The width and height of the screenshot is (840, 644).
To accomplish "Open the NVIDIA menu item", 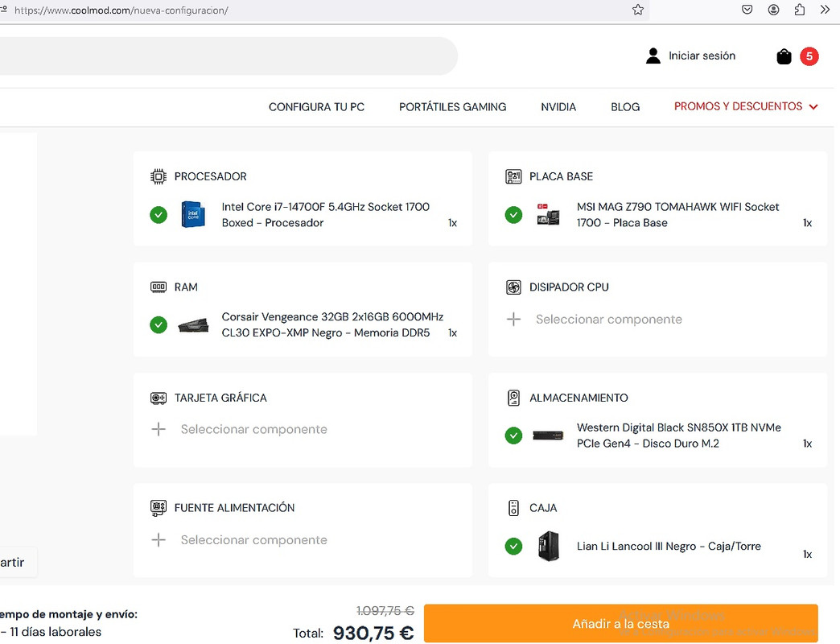I will (558, 107).
